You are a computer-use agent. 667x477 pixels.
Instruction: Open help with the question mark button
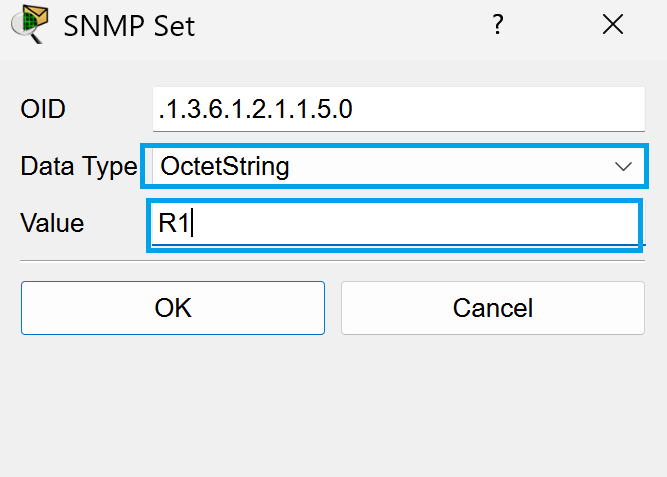click(498, 24)
